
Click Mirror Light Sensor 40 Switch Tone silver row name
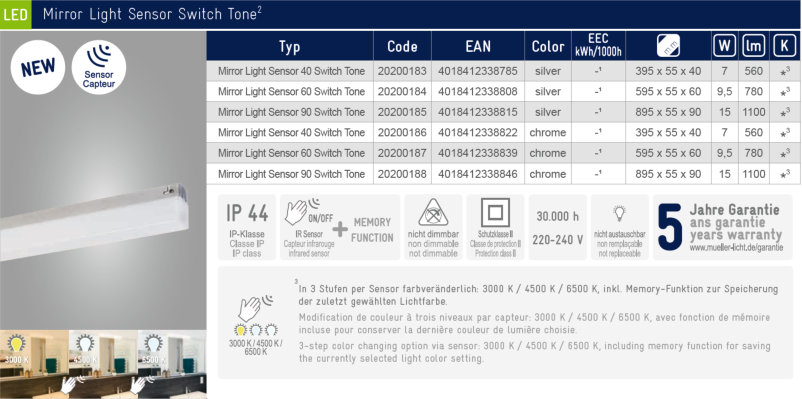[292, 71]
